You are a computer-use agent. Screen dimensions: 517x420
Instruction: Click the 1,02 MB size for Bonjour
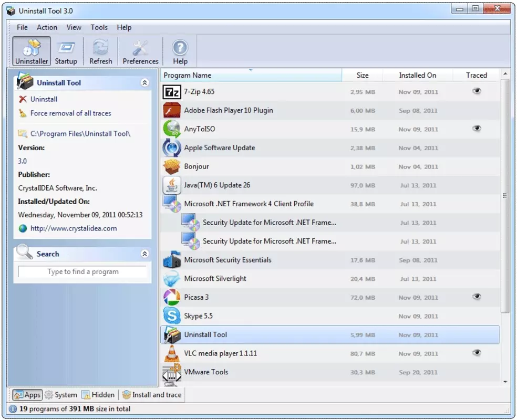point(363,166)
